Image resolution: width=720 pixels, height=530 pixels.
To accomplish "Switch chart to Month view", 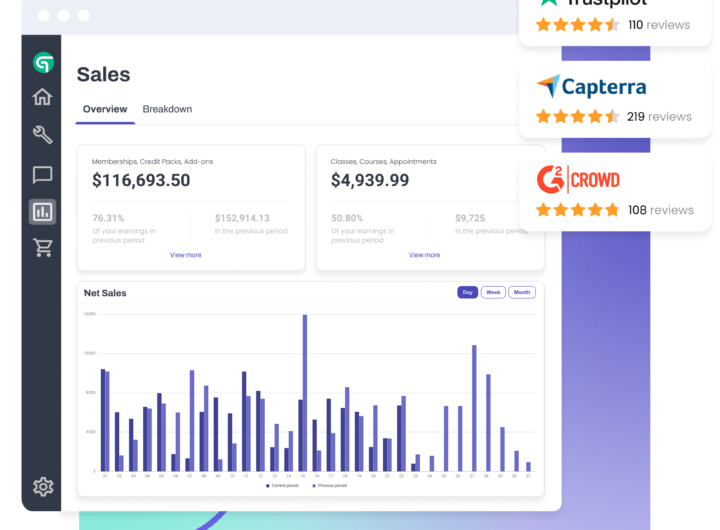I will pyautogui.click(x=522, y=292).
